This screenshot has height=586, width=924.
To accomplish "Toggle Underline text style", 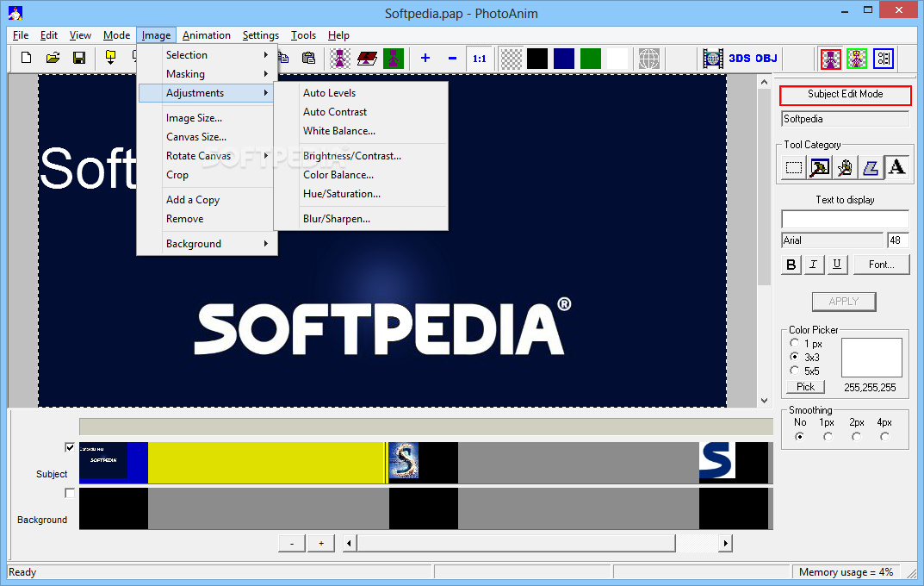I will 837,265.
